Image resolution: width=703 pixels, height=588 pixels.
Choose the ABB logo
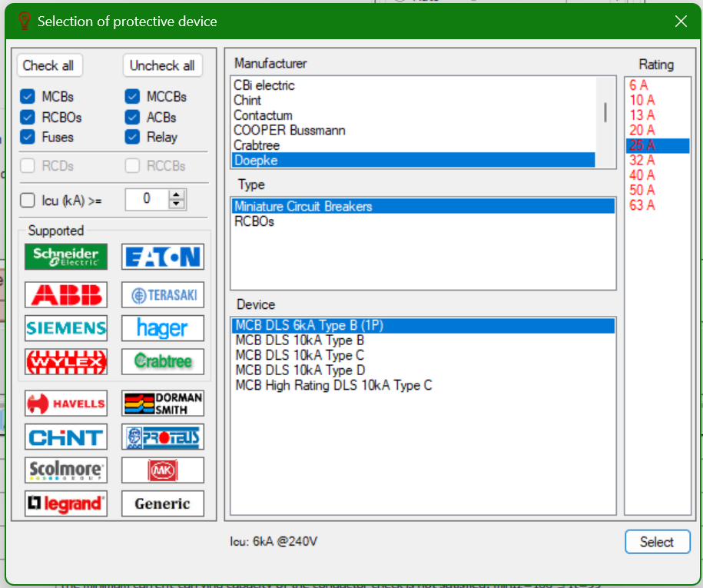pos(66,294)
